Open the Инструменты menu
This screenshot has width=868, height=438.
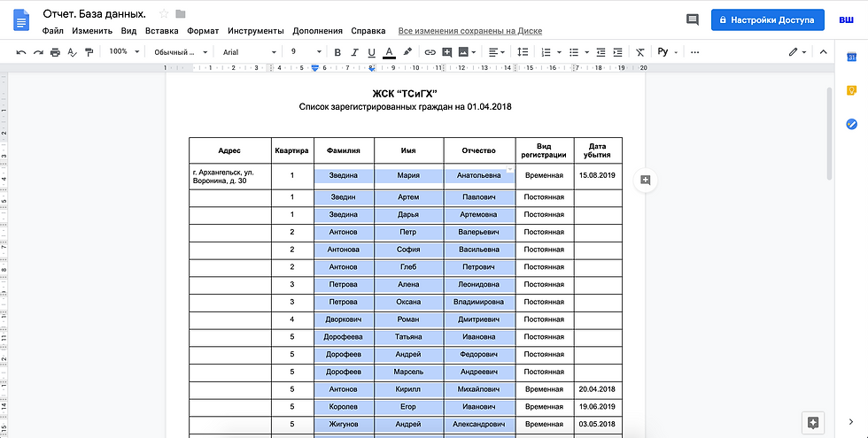pos(256,31)
